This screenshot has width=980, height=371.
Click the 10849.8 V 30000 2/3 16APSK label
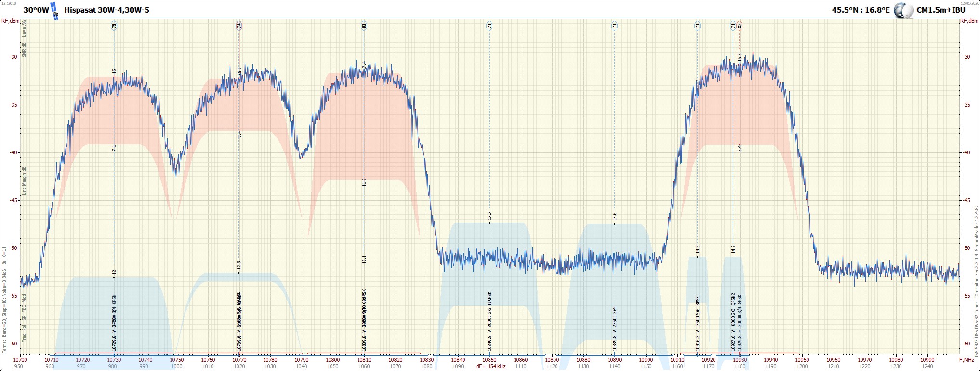[489, 321]
